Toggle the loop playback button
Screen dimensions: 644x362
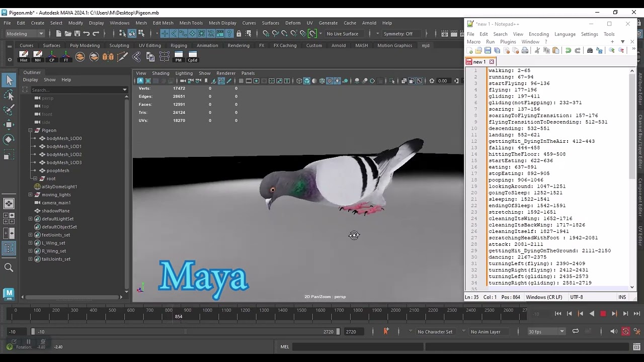(575, 332)
